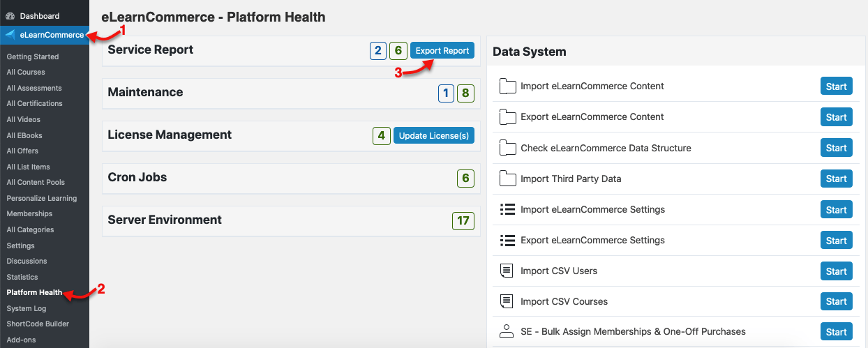Open Platform Health in sidebar menu
The height and width of the screenshot is (348, 868).
click(34, 292)
